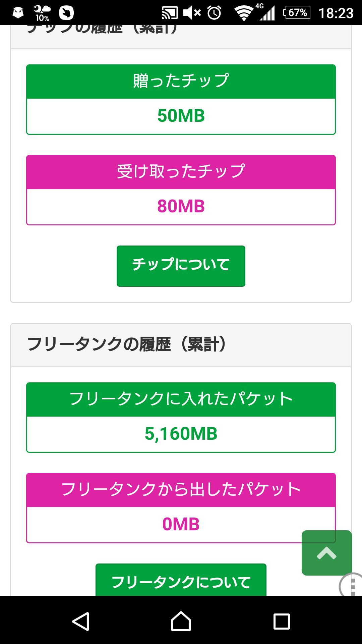Tap the cast screen icon in status bar
The height and width of the screenshot is (644, 362).
coord(170,13)
